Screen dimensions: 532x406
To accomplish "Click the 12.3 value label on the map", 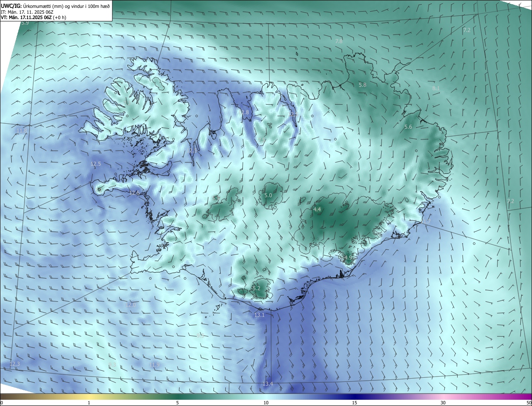I will tap(15, 363).
